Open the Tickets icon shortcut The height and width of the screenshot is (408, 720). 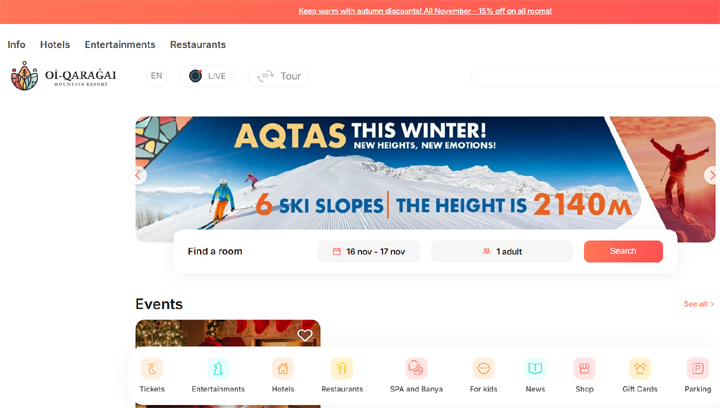pyautogui.click(x=152, y=369)
